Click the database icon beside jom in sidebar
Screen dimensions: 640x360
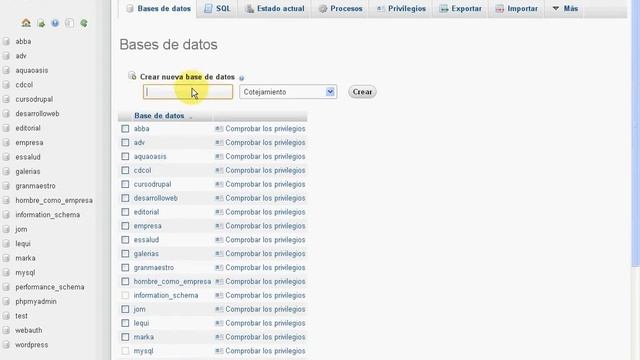[x=6, y=229]
